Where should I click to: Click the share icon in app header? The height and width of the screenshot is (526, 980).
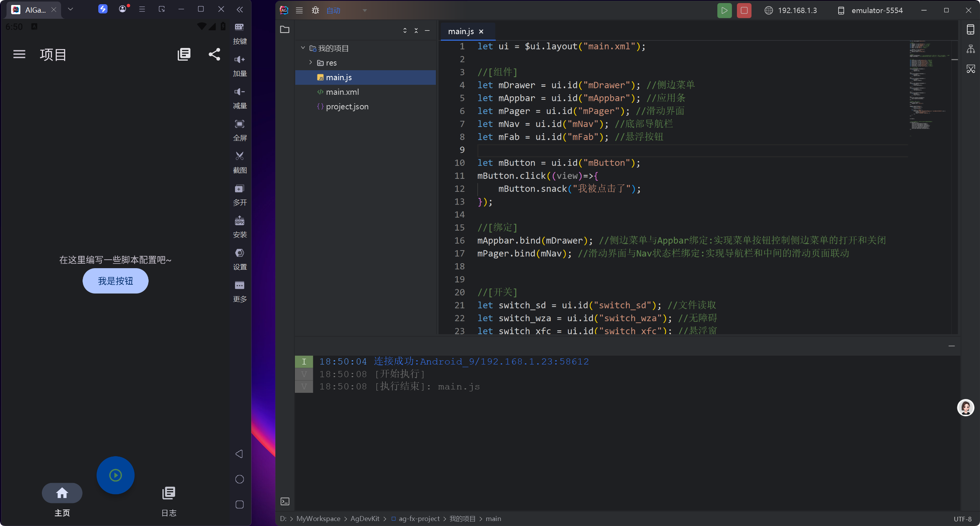[x=214, y=54]
